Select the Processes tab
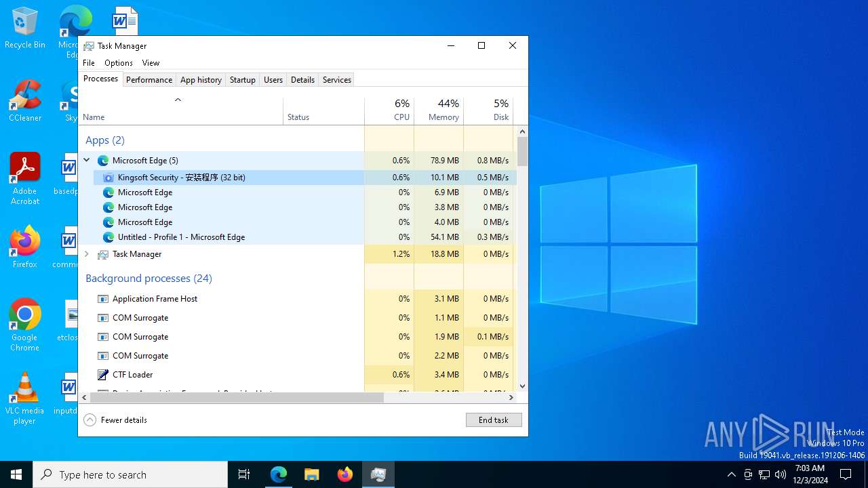 100,79
